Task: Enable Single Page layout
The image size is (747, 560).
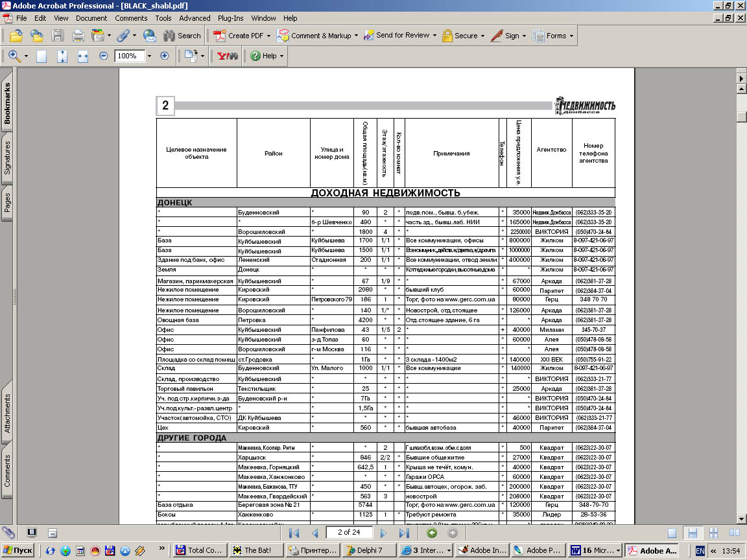Action: pos(672,533)
